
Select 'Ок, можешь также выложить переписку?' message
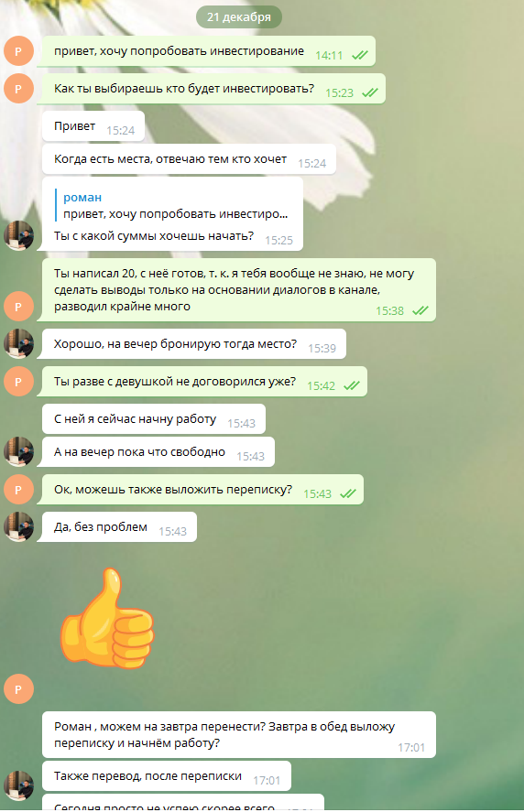pyautogui.click(x=202, y=490)
